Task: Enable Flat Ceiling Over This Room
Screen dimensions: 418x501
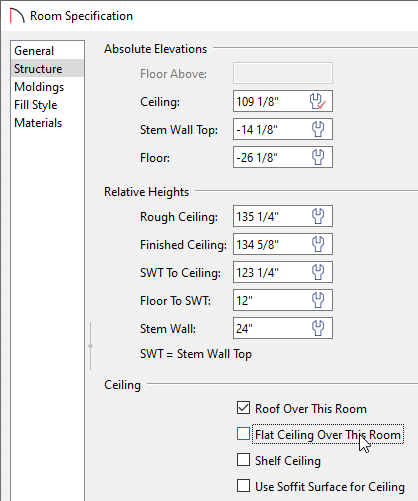Action: pos(243,434)
